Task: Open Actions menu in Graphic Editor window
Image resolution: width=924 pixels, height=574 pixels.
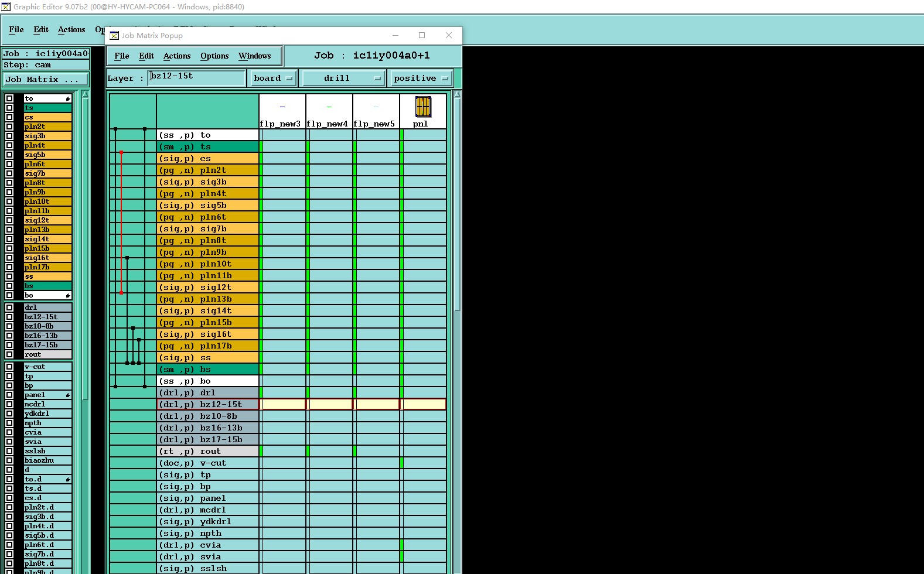Action: [x=71, y=29]
